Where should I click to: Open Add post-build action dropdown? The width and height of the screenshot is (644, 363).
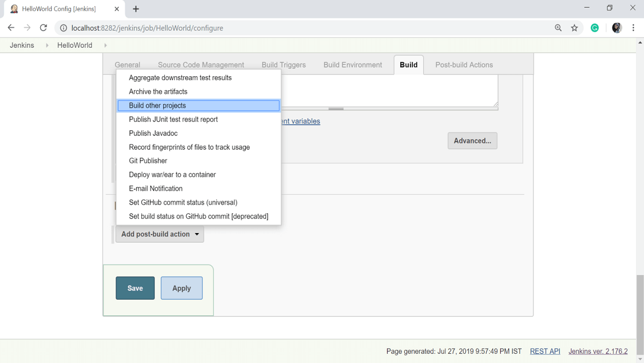(160, 234)
